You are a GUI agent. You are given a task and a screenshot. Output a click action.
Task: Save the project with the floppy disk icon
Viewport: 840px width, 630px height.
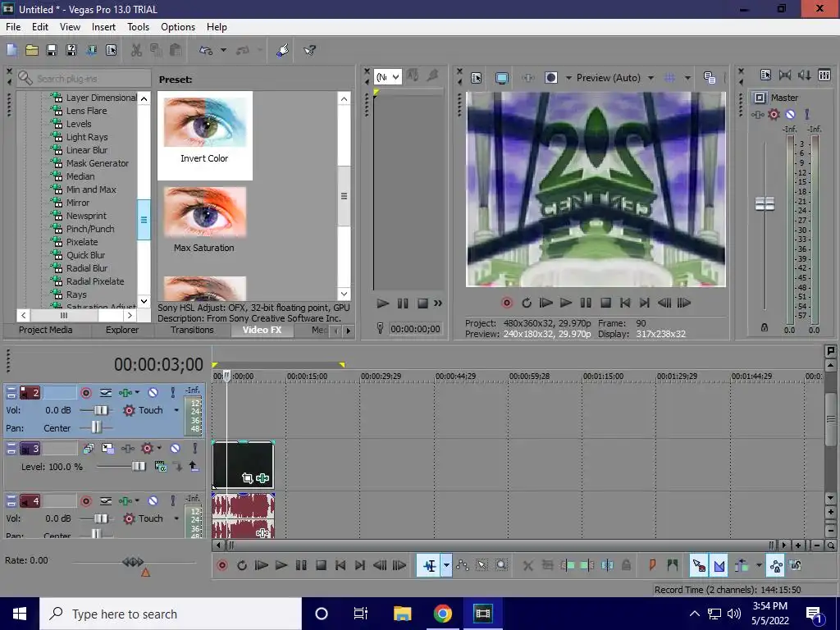pyautogui.click(x=52, y=50)
